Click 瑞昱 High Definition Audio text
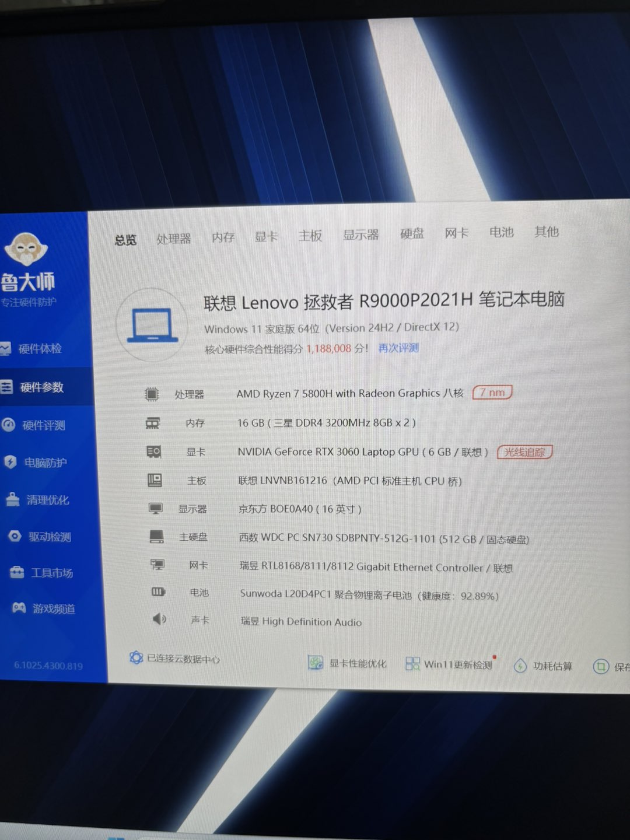The width and height of the screenshot is (630, 840). tap(301, 622)
